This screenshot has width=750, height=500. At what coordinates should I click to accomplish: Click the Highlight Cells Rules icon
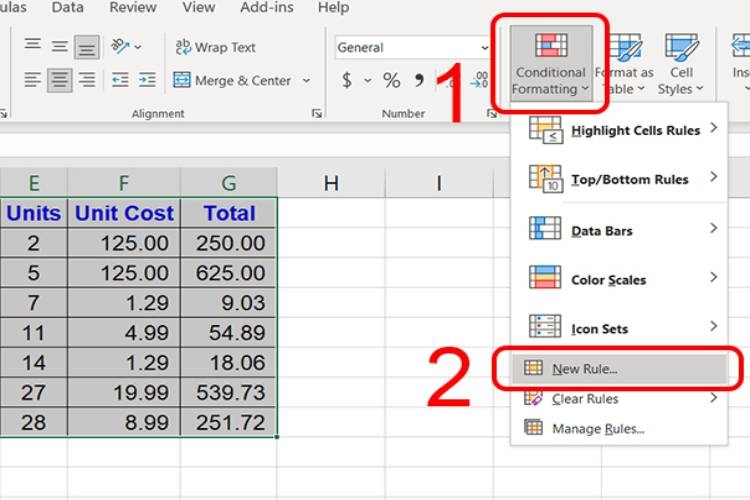tap(545, 130)
